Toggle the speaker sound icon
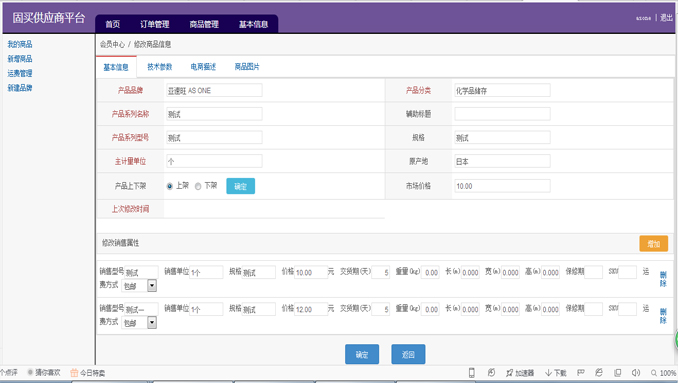Screen dimensions: 678x383 (x=636, y=372)
